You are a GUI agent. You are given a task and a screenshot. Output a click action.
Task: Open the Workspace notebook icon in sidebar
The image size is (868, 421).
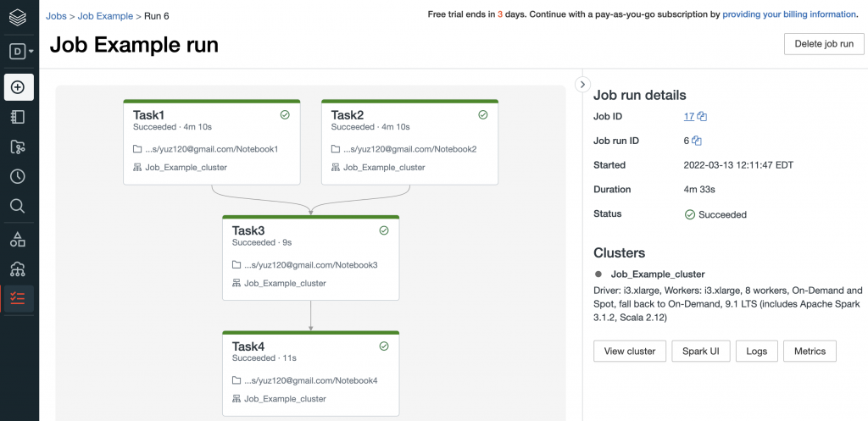[18, 117]
